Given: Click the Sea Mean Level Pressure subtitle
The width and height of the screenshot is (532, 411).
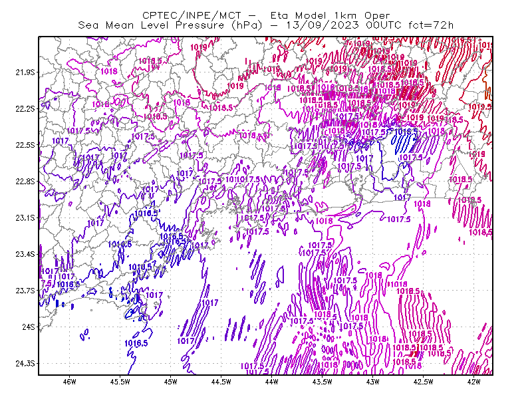Looking at the screenshot, I should pyautogui.click(x=265, y=25).
